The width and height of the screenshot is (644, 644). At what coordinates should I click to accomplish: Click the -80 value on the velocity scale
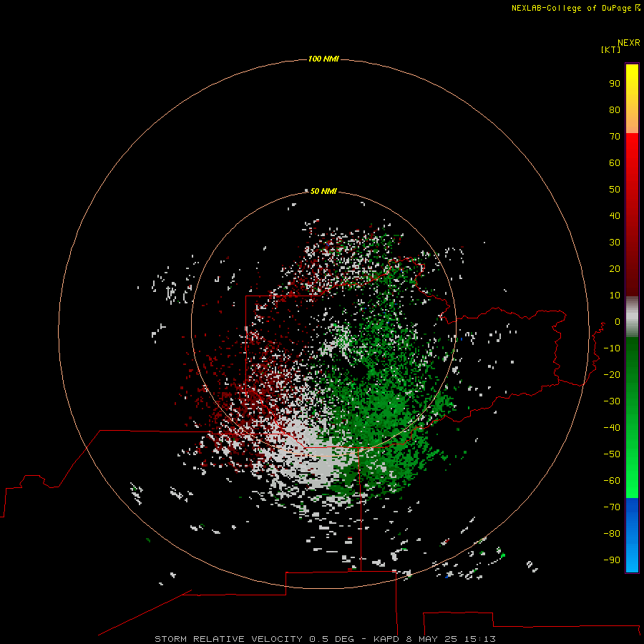pyautogui.click(x=612, y=534)
